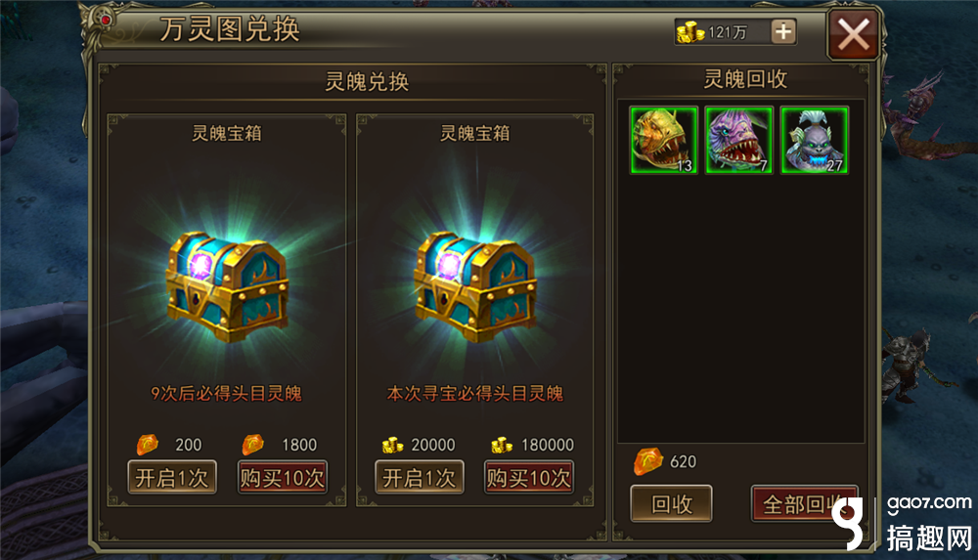Click the soul gem icon beside 200

[148, 445]
